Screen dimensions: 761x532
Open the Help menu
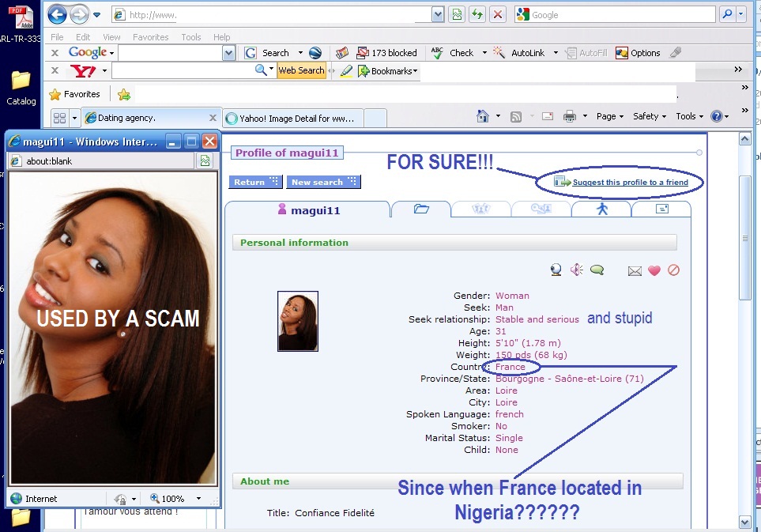(221, 37)
